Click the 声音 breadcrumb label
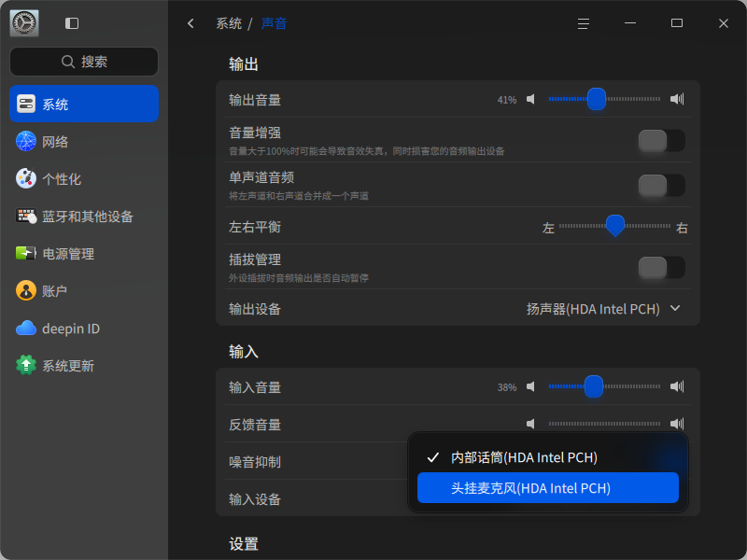This screenshot has width=747, height=560. click(274, 23)
